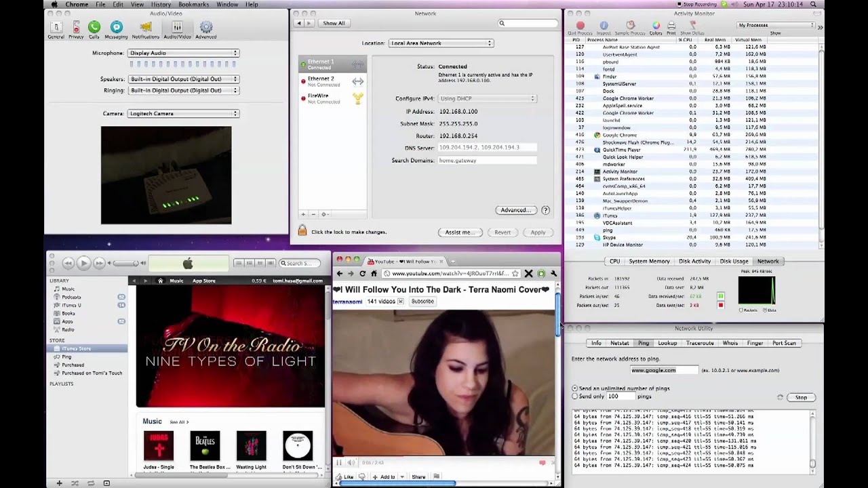Skip to next track in iTunes
Image resolution: width=868 pixels, height=488 pixels.
click(100, 263)
